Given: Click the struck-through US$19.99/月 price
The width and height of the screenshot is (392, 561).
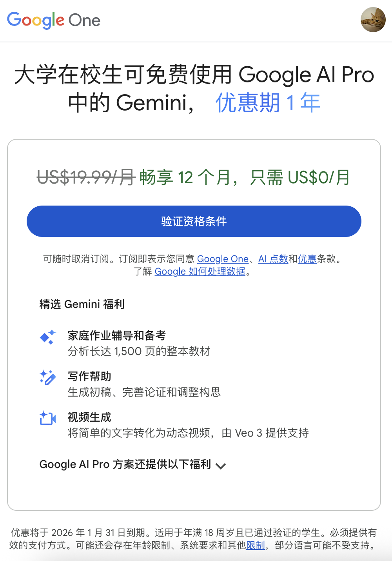Looking at the screenshot, I should click(86, 177).
